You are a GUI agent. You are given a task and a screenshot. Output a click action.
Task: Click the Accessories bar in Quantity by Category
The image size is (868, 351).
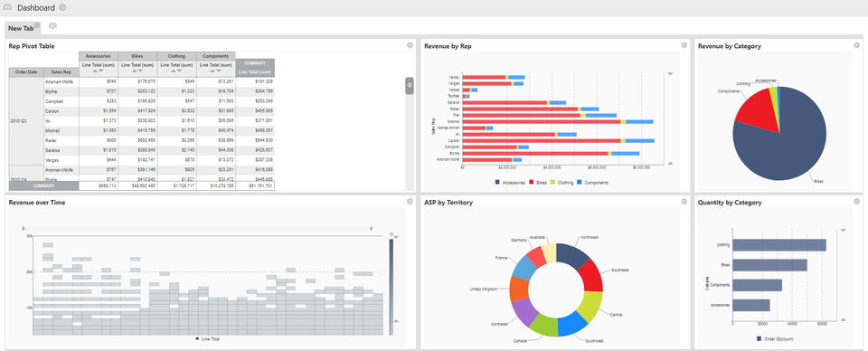click(751, 305)
